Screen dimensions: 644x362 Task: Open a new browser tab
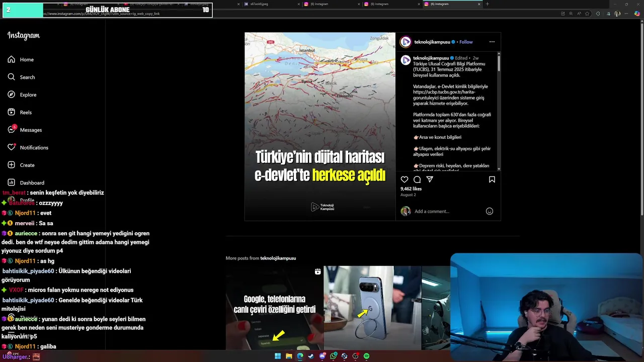(487, 4)
